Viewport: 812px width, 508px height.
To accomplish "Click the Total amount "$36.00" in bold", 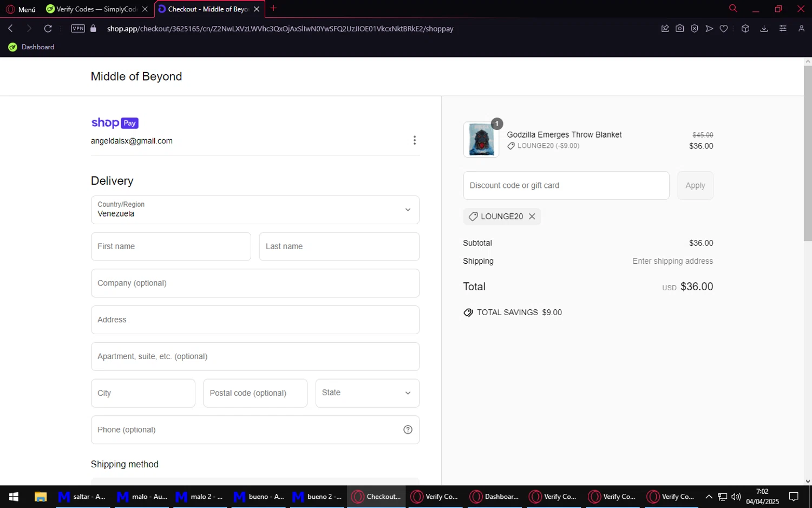I will 697,286.
